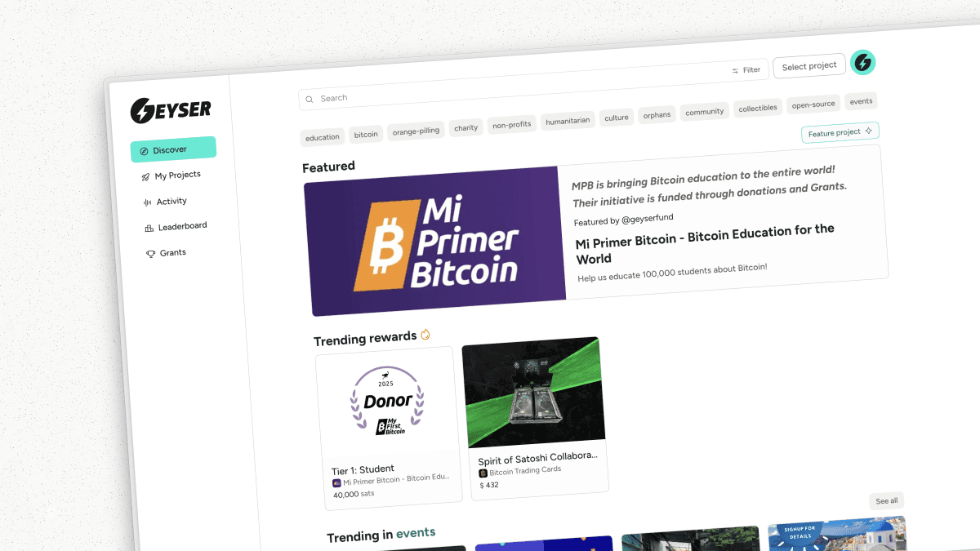980x551 pixels.
Task: Open Spirit of Satoshi reward card
Action: (x=535, y=415)
